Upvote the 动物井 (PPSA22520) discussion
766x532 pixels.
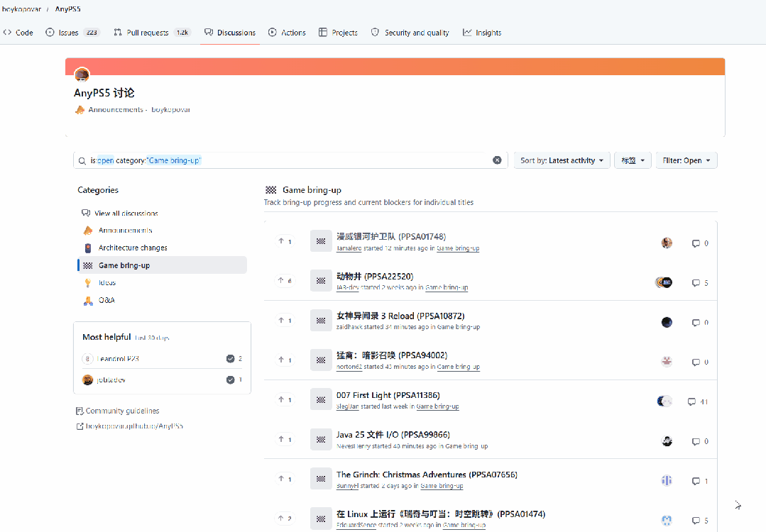[x=285, y=281]
